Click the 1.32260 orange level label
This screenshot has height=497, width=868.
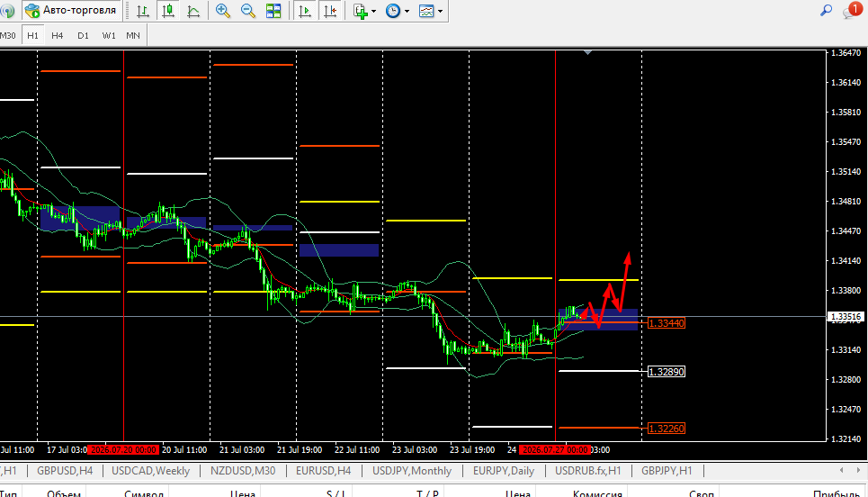pyautogui.click(x=667, y=429)
